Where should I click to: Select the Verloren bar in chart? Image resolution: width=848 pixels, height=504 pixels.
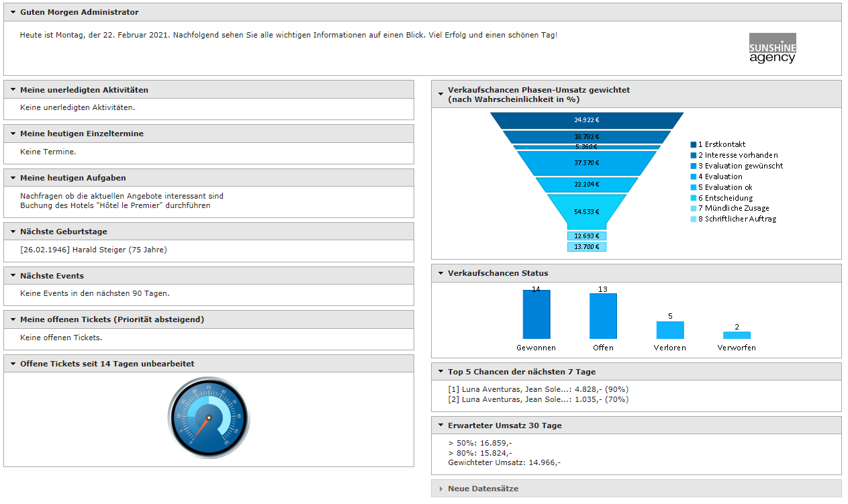coord(670,330)
